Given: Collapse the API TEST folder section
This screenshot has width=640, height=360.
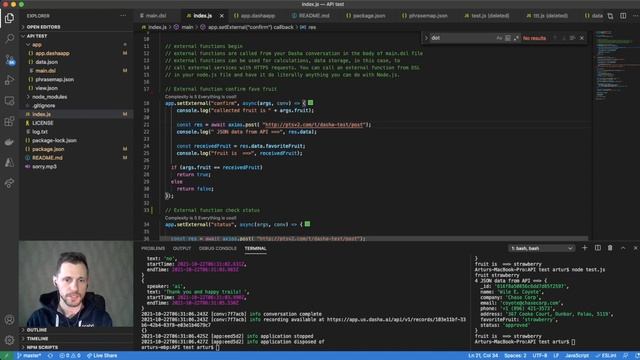Looking at the screenshot, I should tap(37, 36).
